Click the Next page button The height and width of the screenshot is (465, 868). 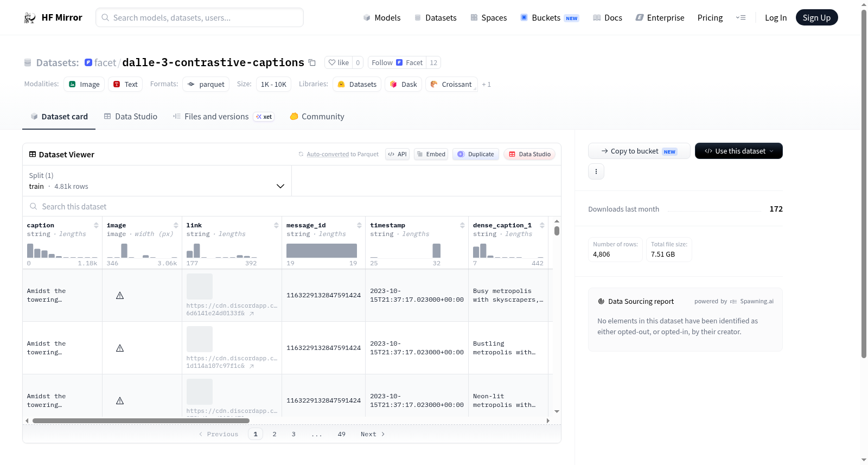pyautogui.click(x=373, y=434)
